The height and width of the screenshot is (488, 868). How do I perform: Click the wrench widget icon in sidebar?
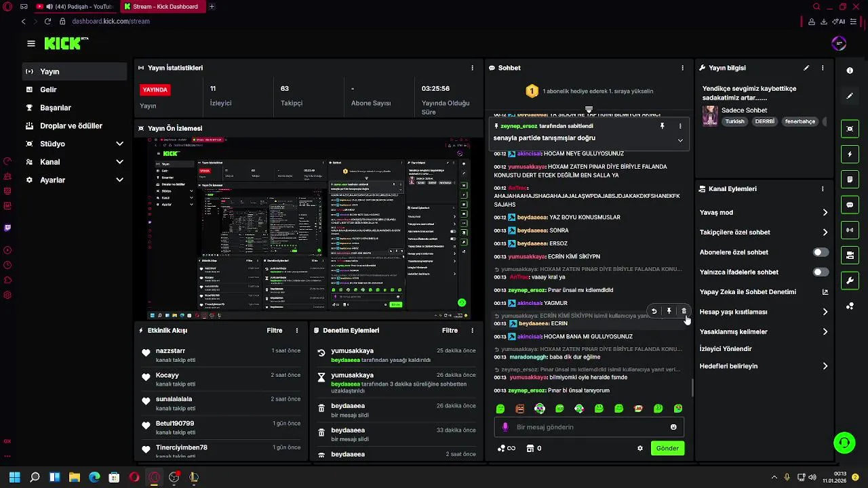tap(850, 281)
